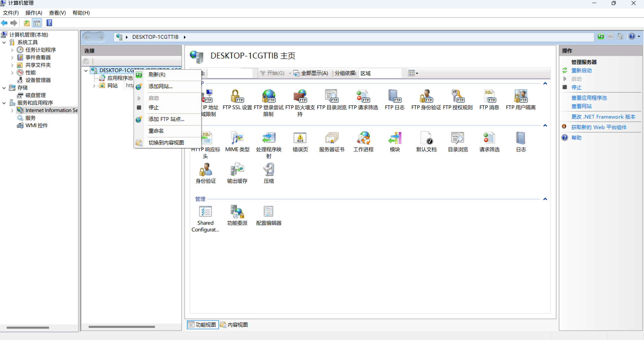This screenshot has height=340, width=644.
Task: Expand the 事件查看器 tree node
Action: 12,58
